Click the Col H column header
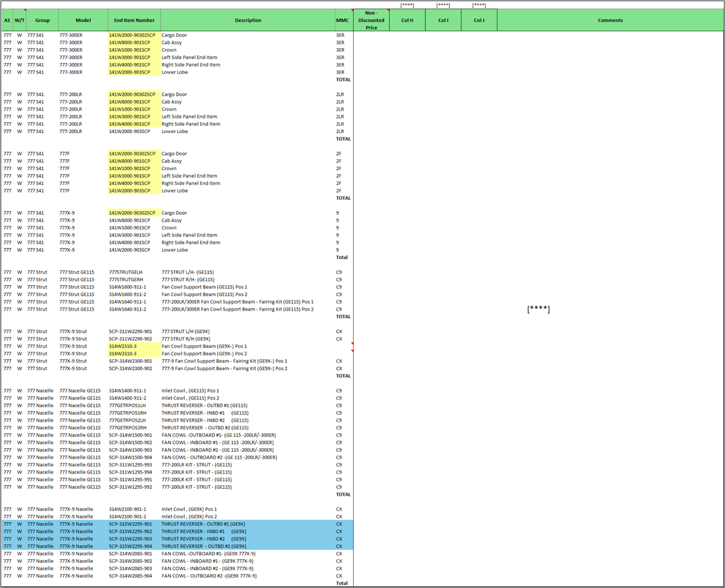The image size is (725, 588). point(407,20)
